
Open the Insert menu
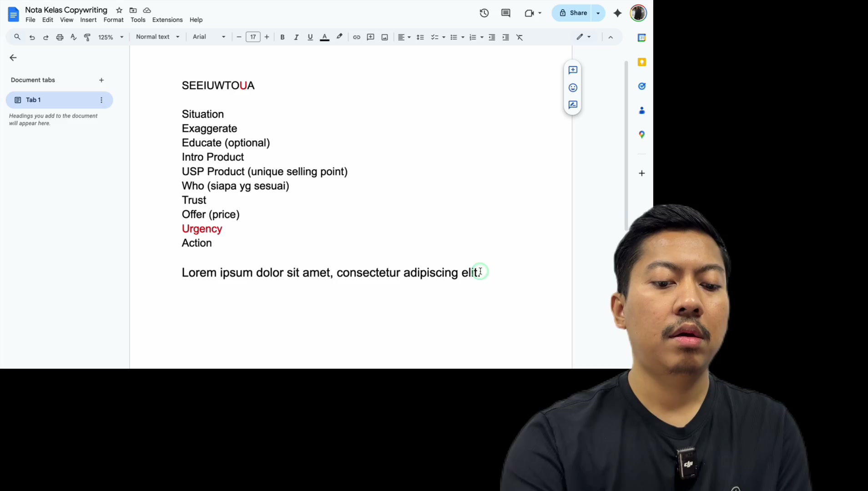click(88, 20)
